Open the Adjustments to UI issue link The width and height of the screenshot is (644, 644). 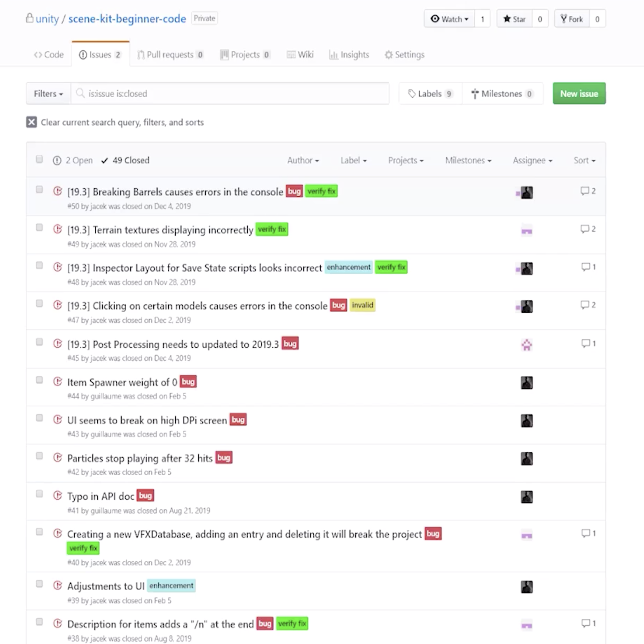pyautogui.click(x=106, y=586)
